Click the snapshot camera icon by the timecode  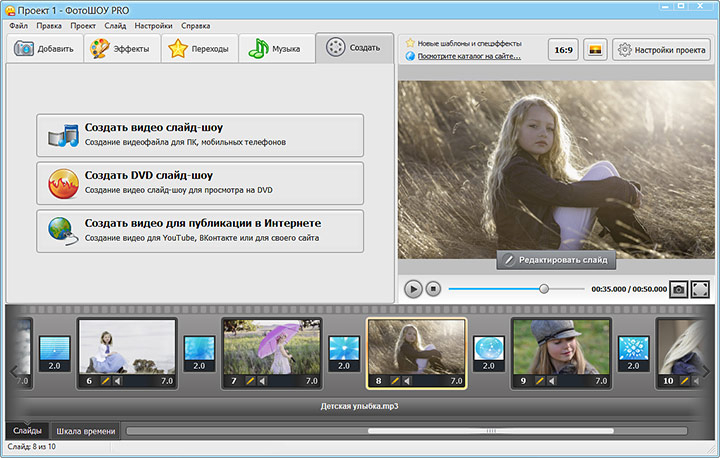coord(678,289)
